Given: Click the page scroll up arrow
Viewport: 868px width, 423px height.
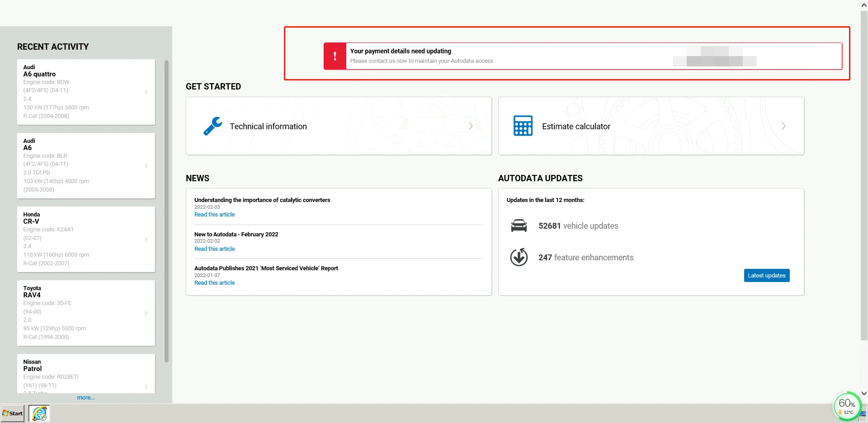Looking at the screenshot, I should (x=864, y=5).
